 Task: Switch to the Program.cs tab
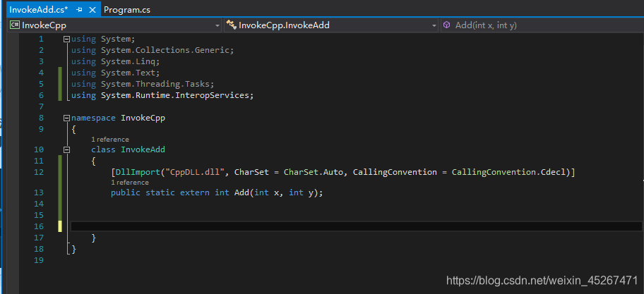coord(127,10)
